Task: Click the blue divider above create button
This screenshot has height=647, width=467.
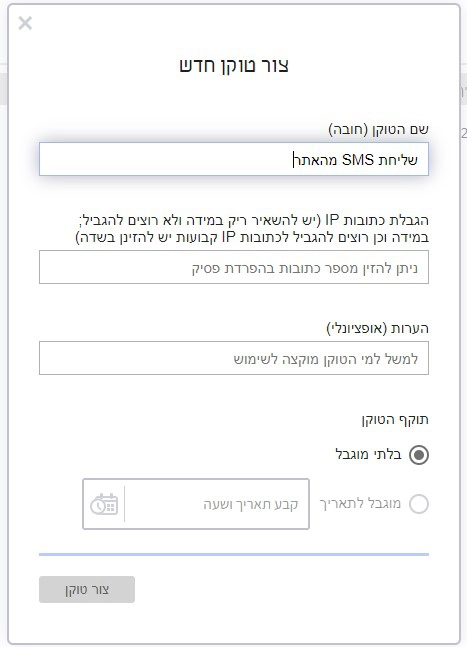Action: 234,555
